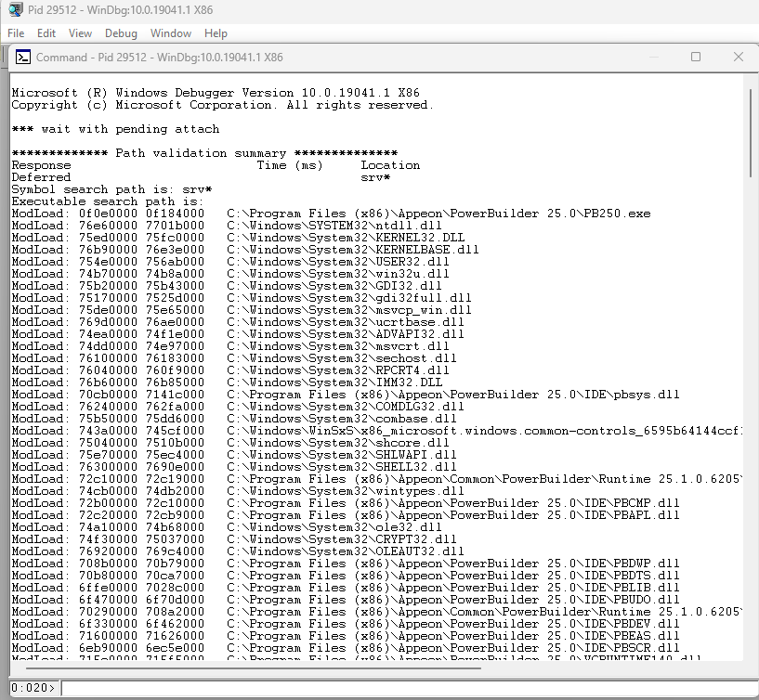The width and height of the screenshot is (759, 700).
Task: Open the View menu
Action: coord(80,33)
